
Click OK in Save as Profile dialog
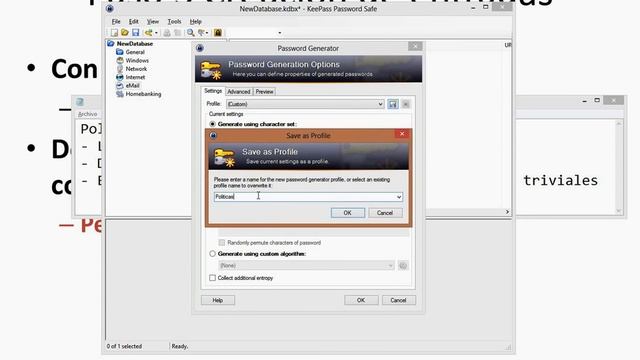[347, 213]
